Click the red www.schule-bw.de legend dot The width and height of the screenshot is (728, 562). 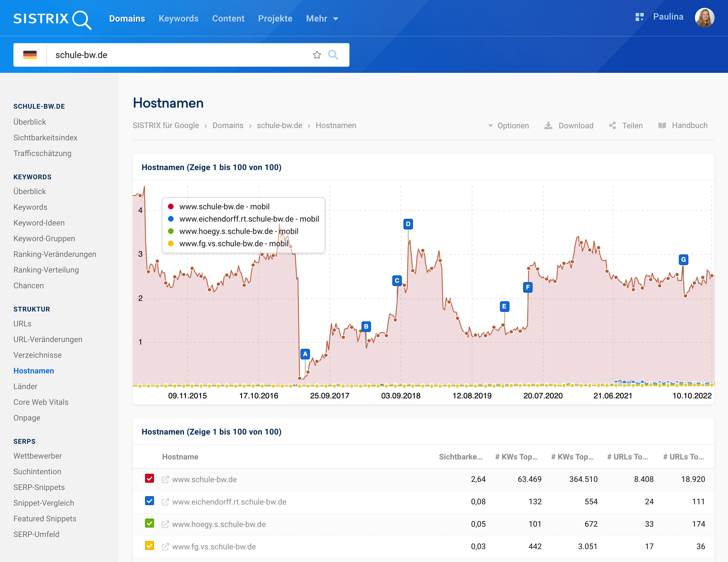(171, 207)
